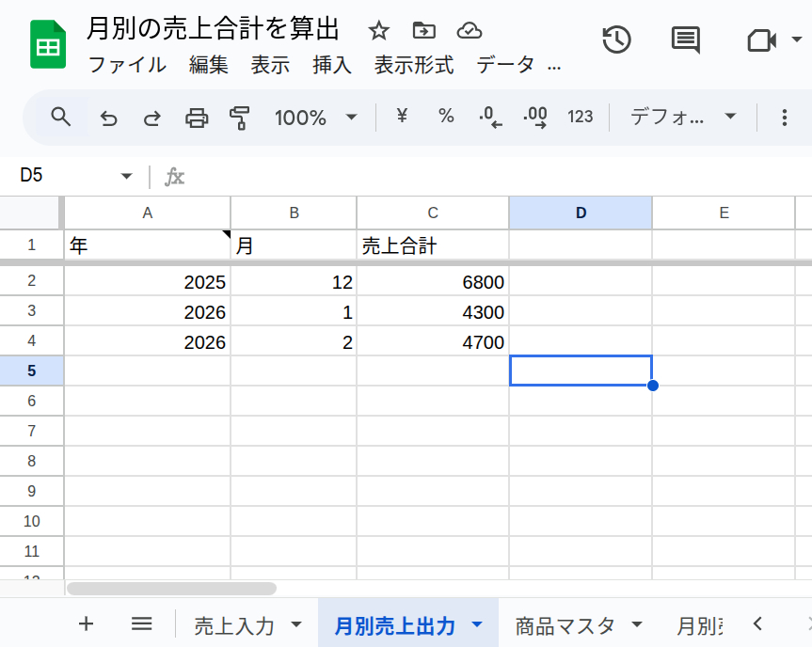812x647 pixels.
Task: Undo the last action
Action: [x=108, y=117]
